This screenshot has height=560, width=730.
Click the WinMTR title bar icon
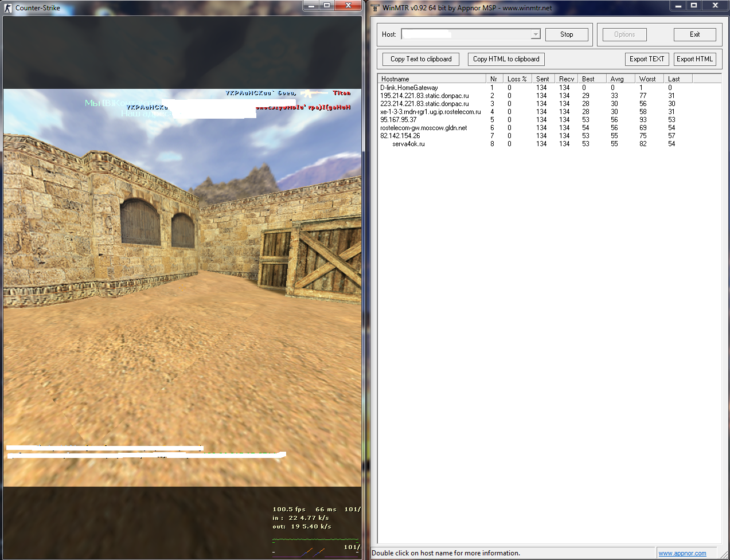click(375, 7)
